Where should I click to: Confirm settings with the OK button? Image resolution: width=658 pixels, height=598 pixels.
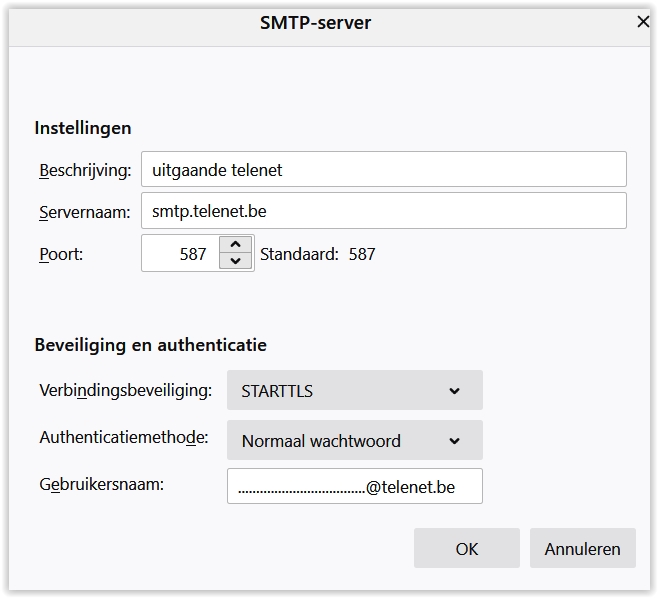[x=466, y=549]
